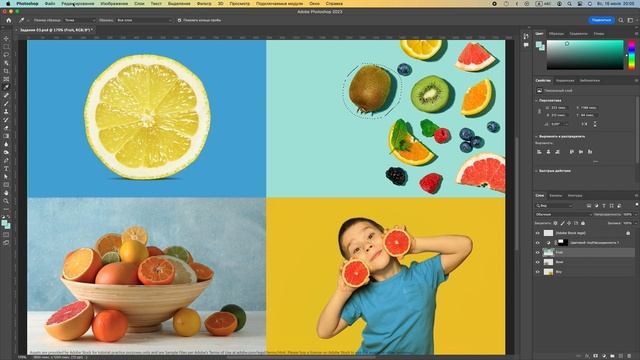Select the Path Selection arrow tool
640x360 pixels.
click(6, 177)
